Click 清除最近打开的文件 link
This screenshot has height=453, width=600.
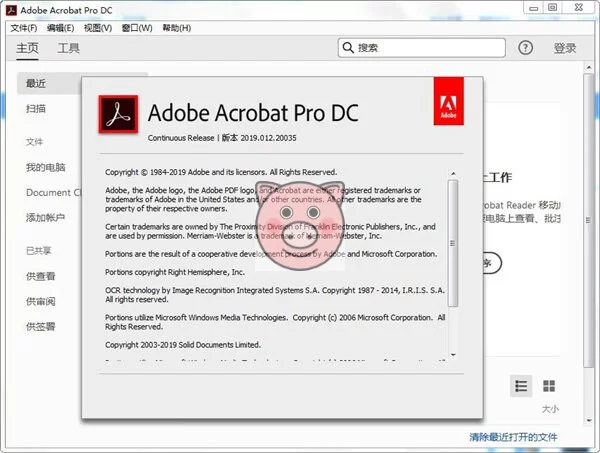coord(513,437)
